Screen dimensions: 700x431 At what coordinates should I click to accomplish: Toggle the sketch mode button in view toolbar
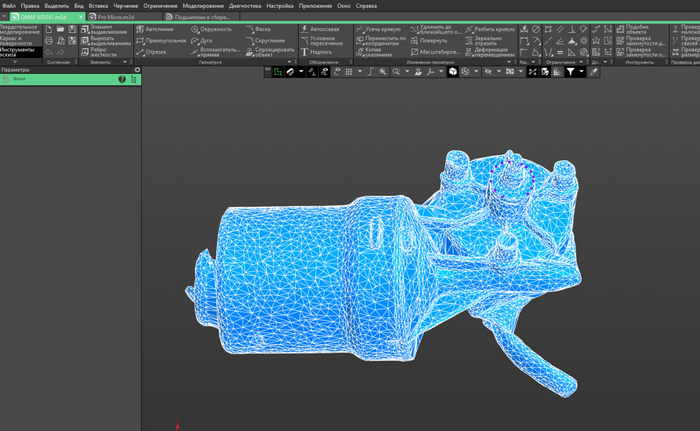[x=279, y=72]
